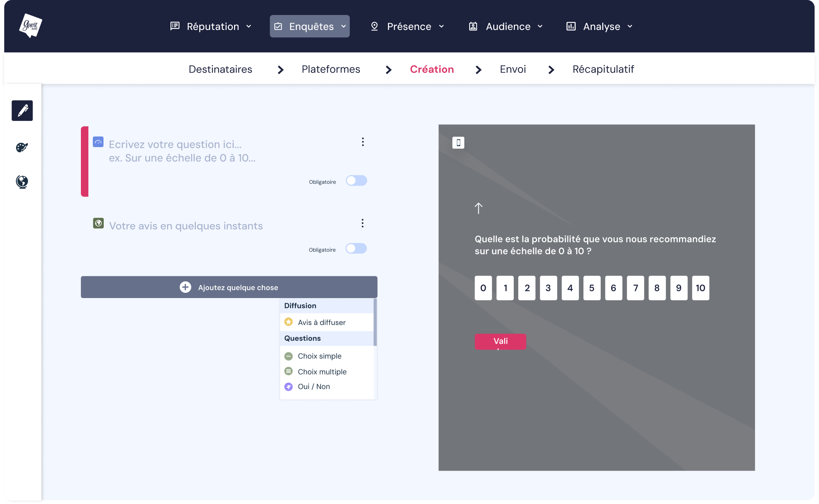Go to the Récapitulatif step
Viewport: 819px width, 504px height.
click(x=603, y=69)
